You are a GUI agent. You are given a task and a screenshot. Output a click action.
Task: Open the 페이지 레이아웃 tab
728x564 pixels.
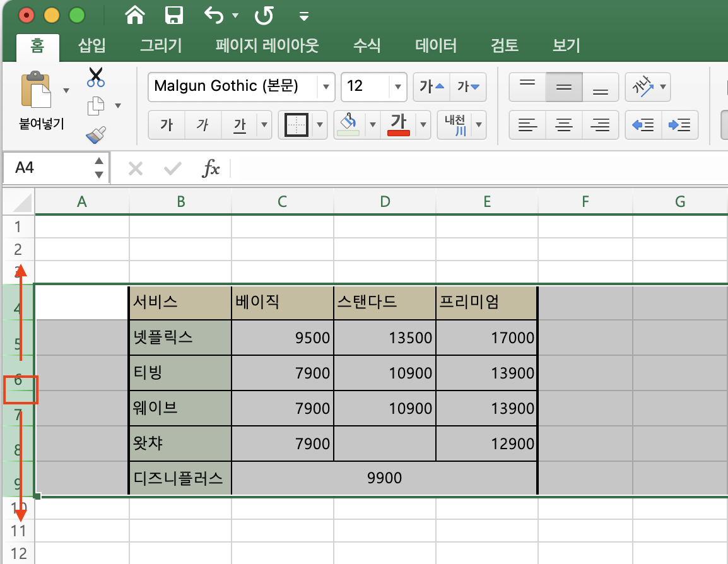(267, 45)
